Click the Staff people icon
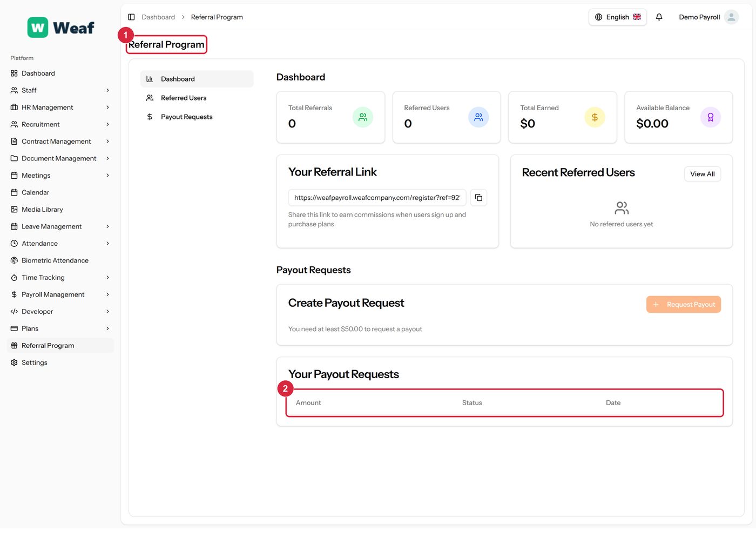 pos(14,90)
